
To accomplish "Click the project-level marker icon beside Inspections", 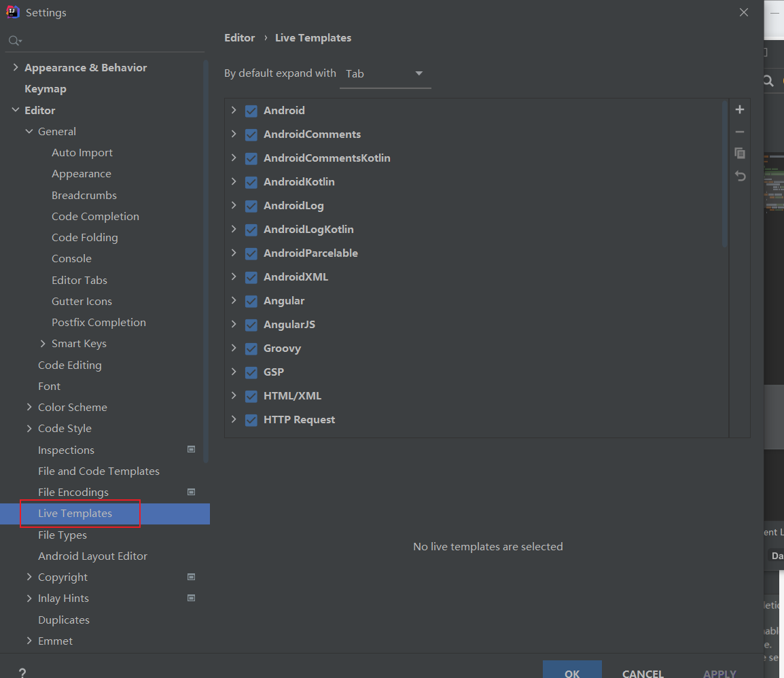I will pyautogui.click(x=191, y=450).
